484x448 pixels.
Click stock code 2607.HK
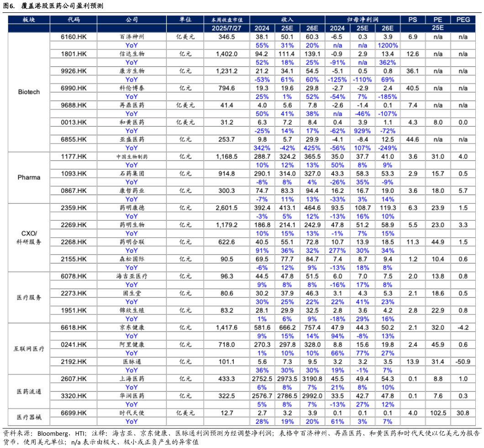(74, 379)
